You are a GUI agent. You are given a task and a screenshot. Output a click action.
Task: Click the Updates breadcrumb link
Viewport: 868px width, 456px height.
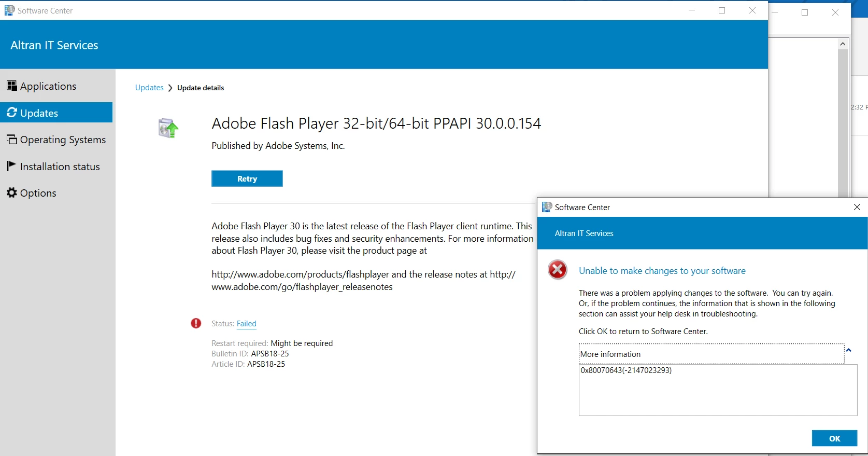click(x=149, y=88)
